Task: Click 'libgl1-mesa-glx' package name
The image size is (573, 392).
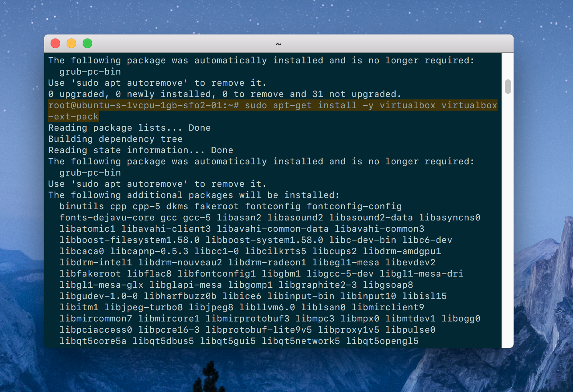Action: click(x=102, y=285)
